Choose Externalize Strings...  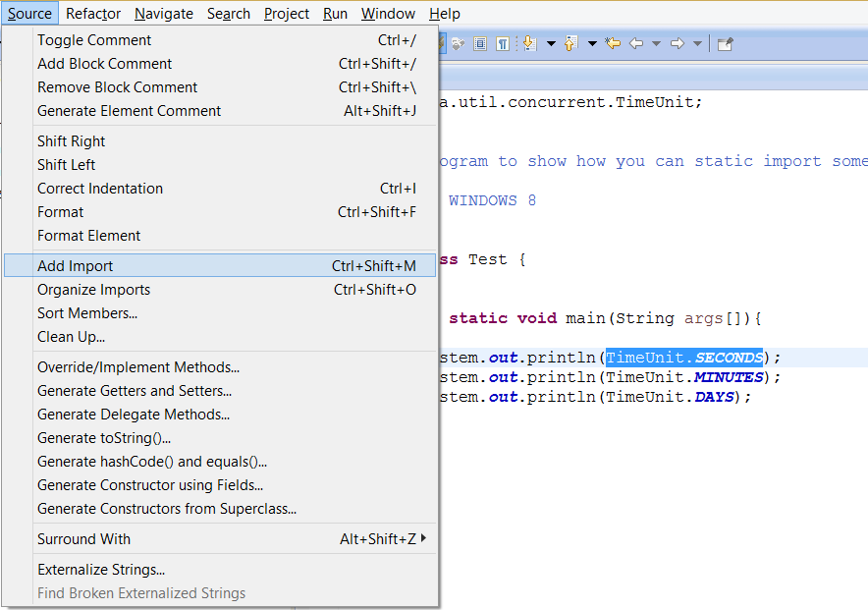220,569
